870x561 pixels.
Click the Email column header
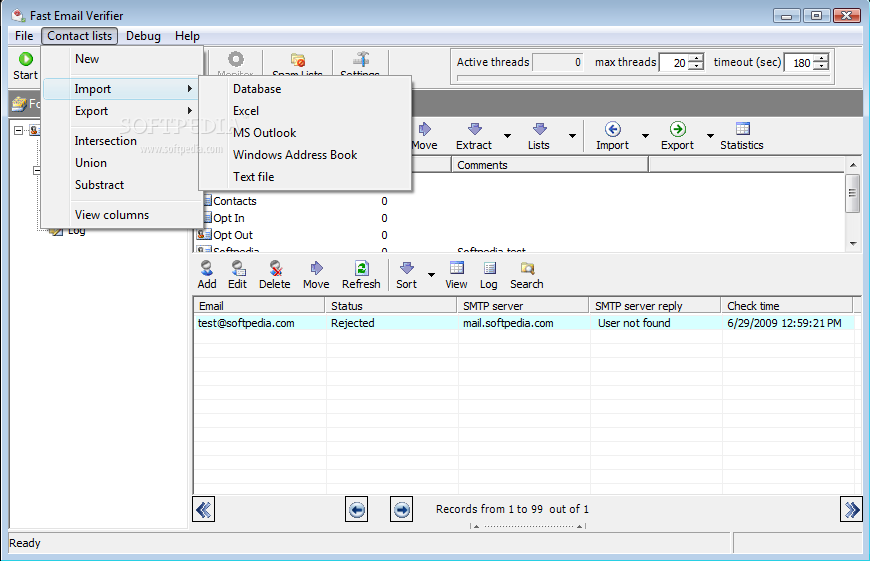pos(259,306)
